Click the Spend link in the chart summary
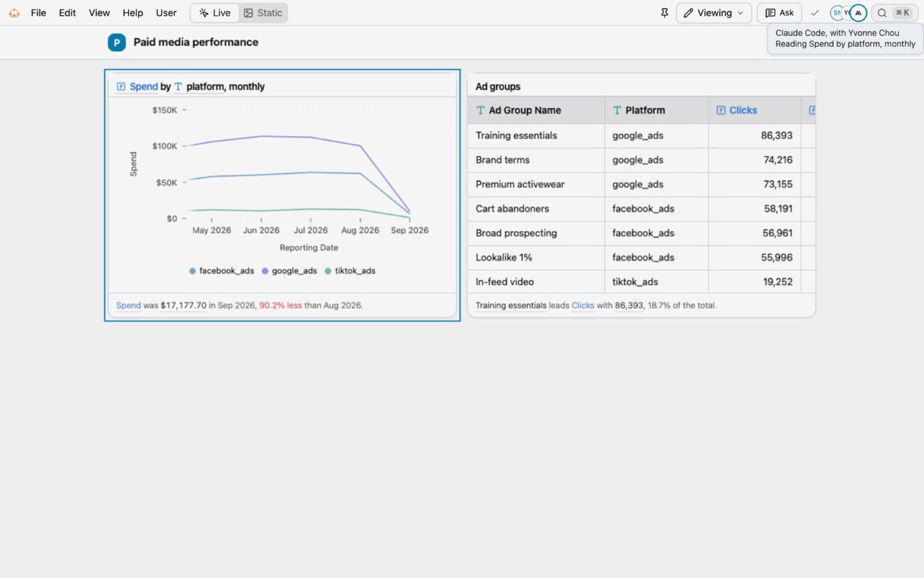This screenshot has height=578, width=924. [x=128, y=305]
